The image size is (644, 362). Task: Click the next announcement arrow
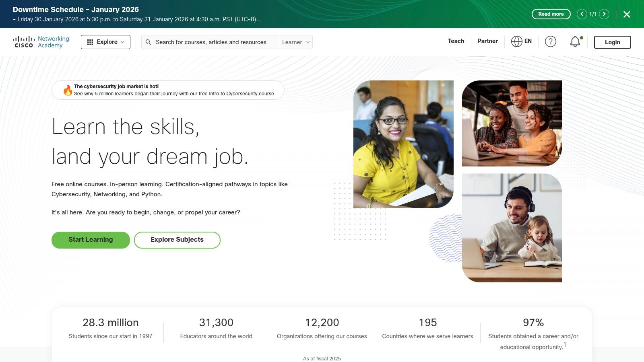click(604, 14)
